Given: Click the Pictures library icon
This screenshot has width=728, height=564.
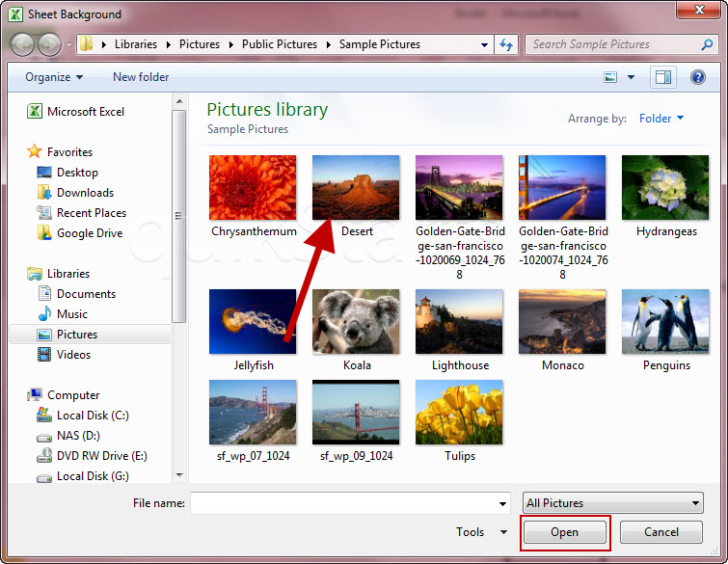Looking at the screenshot, I should click(44, 335).
